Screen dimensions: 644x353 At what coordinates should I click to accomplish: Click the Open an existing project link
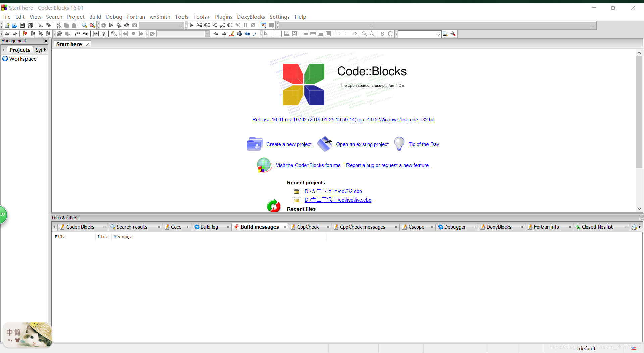coord(362,144)
